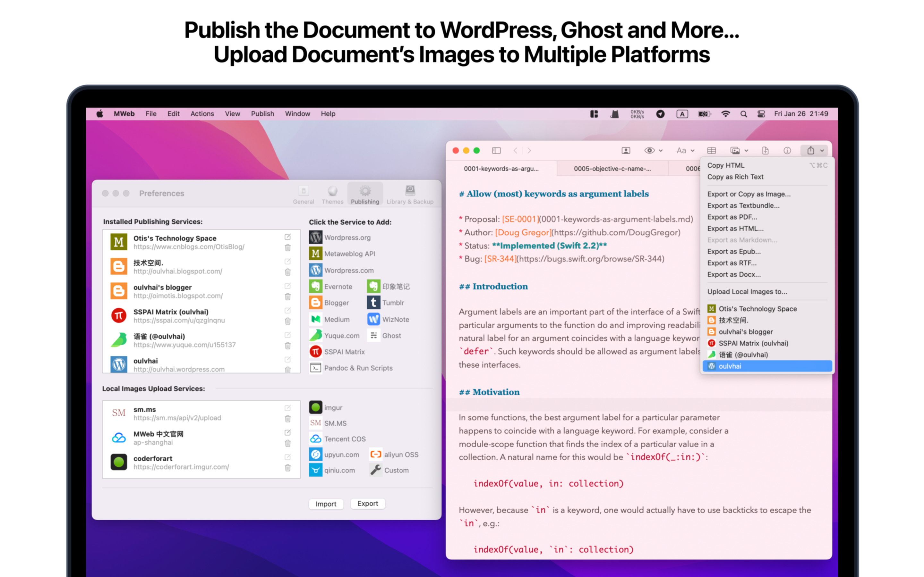Click the document info icon in toolbar
Viewport: 924px width, 577px height.
click(x=787, y=150)
